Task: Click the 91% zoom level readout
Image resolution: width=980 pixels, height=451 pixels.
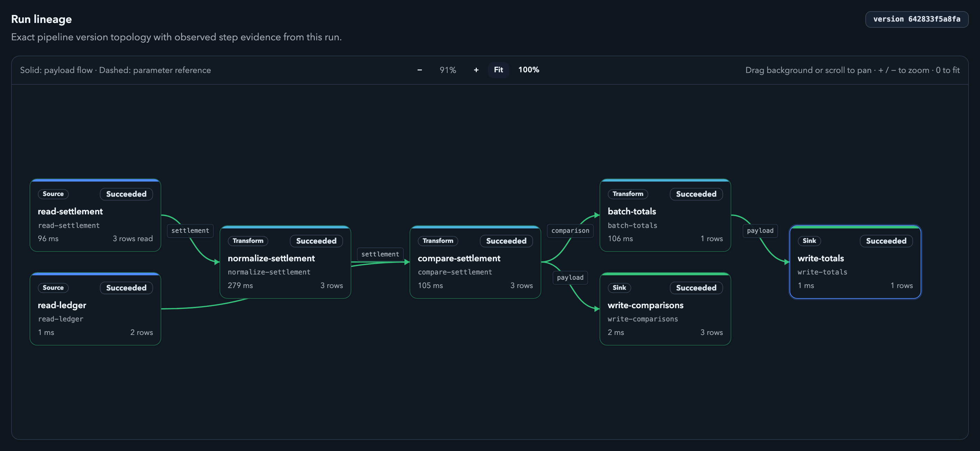Action: (448, 70)
